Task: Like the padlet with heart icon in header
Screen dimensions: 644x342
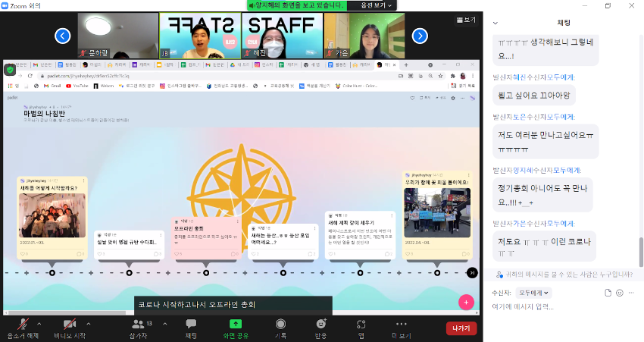Action: point(412,98)
